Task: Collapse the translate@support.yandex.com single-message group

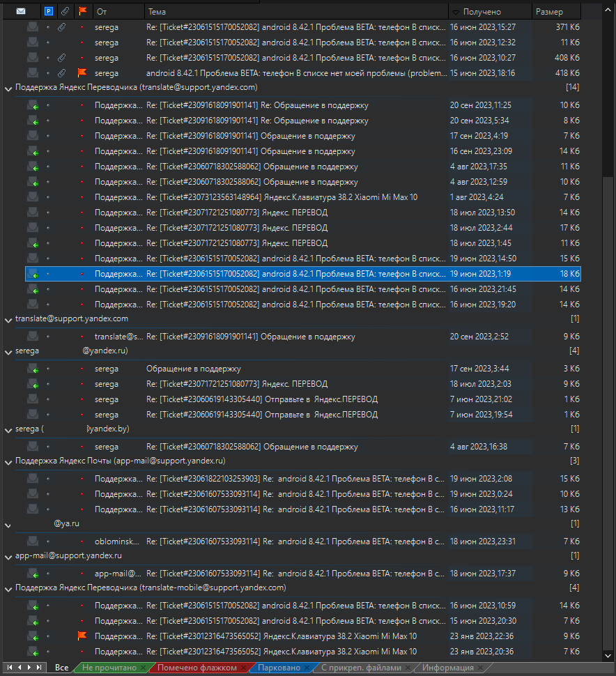Action: click(8, 320)
